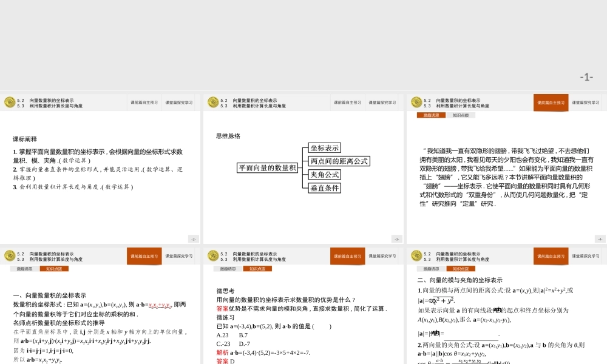The width and height of the screenshot is (607, 364).
Task: Select the highlighted 课前篇自主预习 tab
Action: coord(551,101)
